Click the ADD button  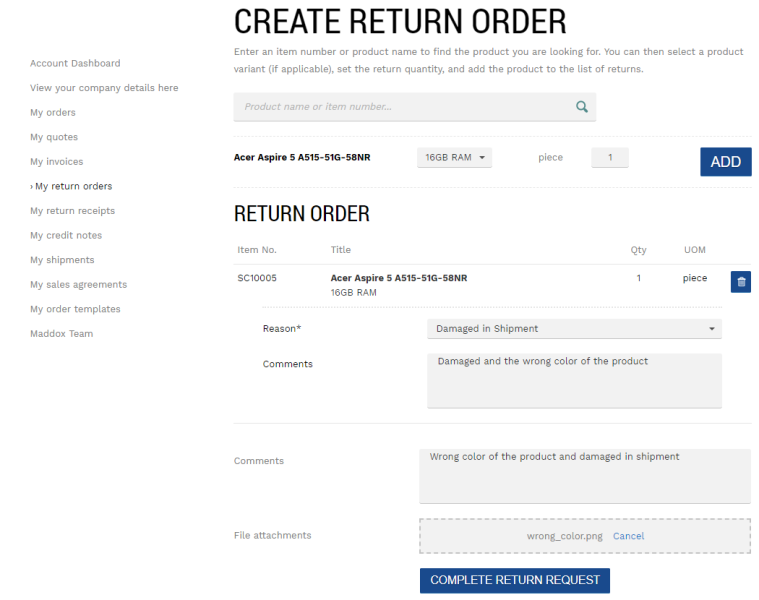click(x=726, y=162)
